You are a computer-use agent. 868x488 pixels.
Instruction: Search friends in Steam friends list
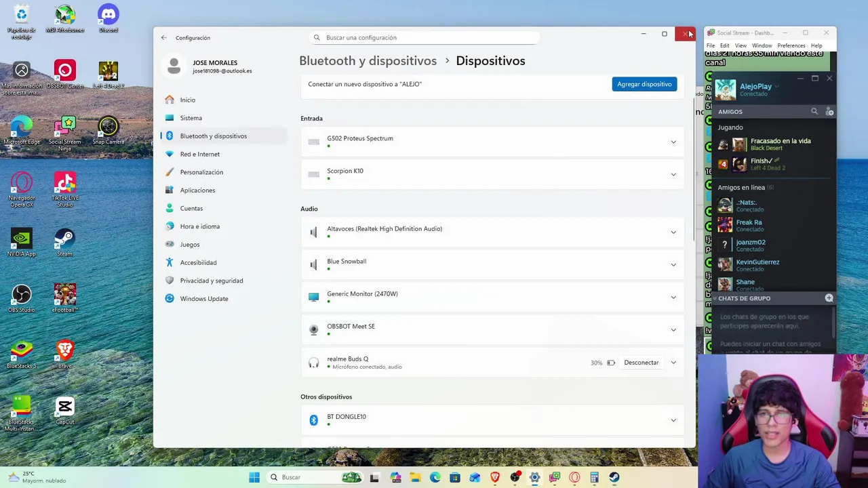pos(814,111)
